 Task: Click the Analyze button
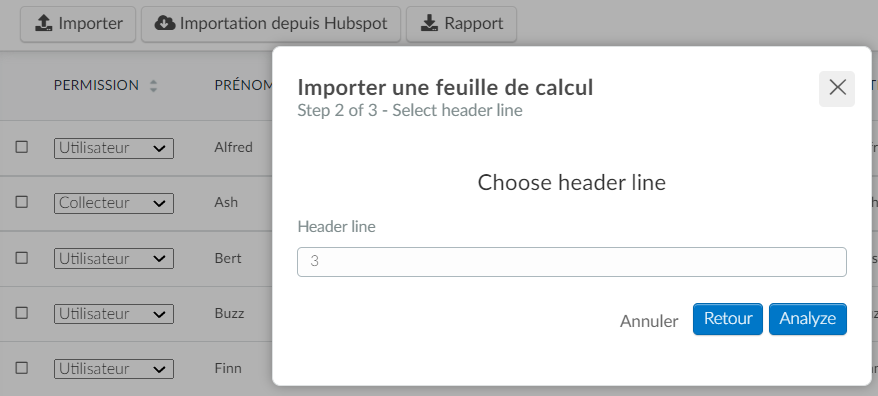[x=807, y=319]
